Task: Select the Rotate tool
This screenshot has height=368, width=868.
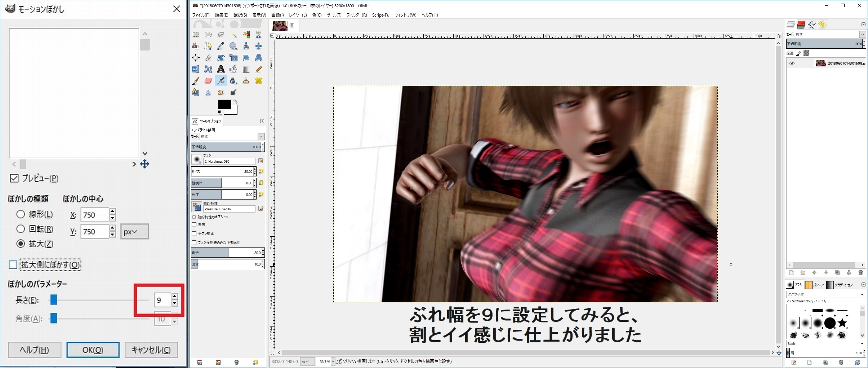Action: (x=221, y=58)
